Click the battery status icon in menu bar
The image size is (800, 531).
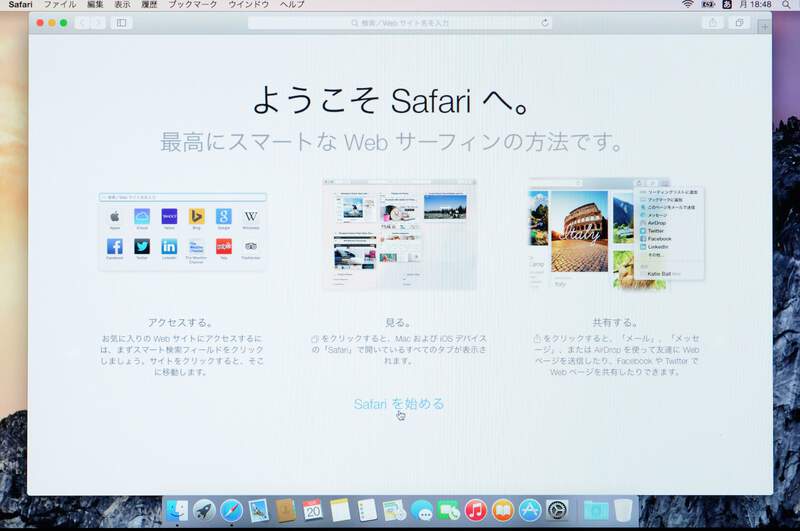[708, 4]
